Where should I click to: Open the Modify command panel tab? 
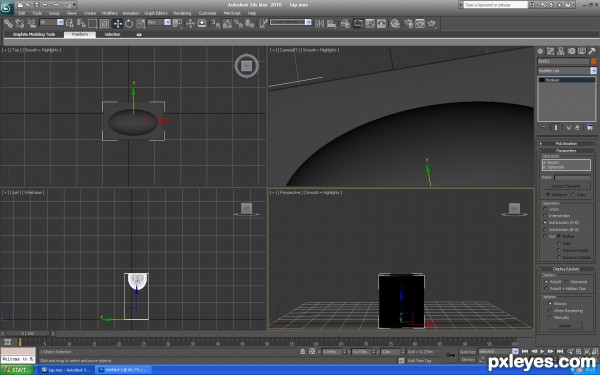(551, 51)
